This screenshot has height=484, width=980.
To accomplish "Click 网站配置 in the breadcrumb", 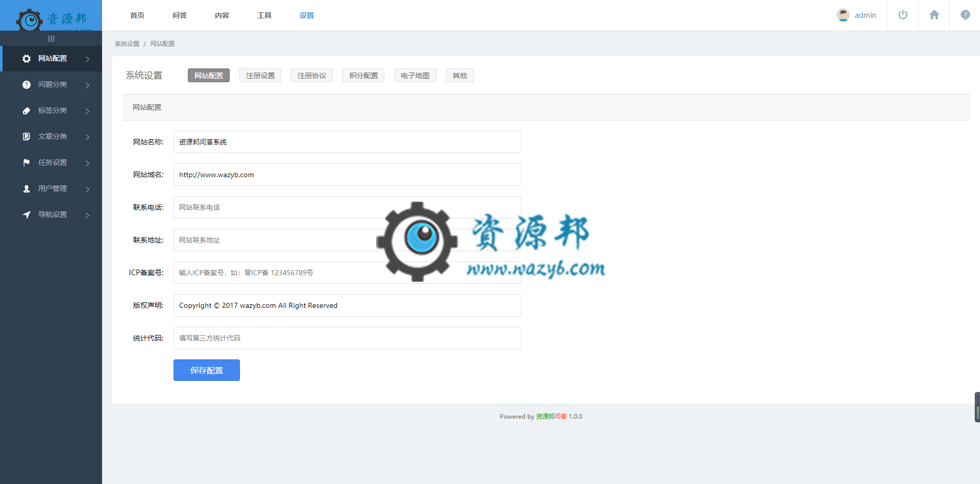I will (162, 44).
